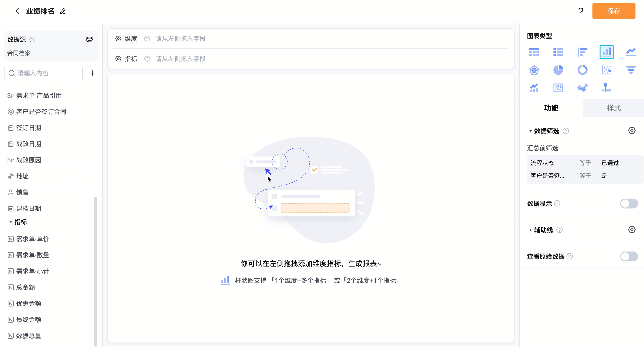Select the China map chart icon

583,88
